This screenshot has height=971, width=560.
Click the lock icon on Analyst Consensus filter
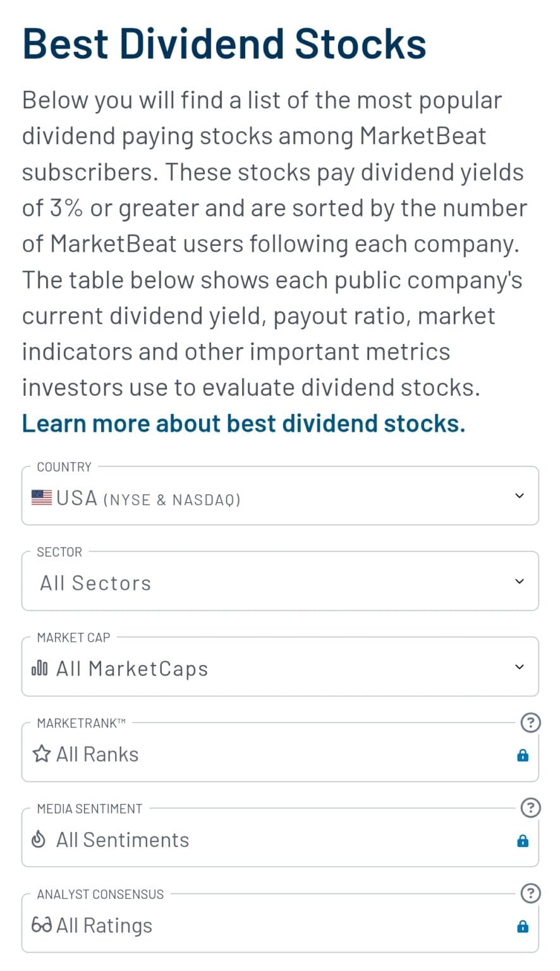coord(523,926)
